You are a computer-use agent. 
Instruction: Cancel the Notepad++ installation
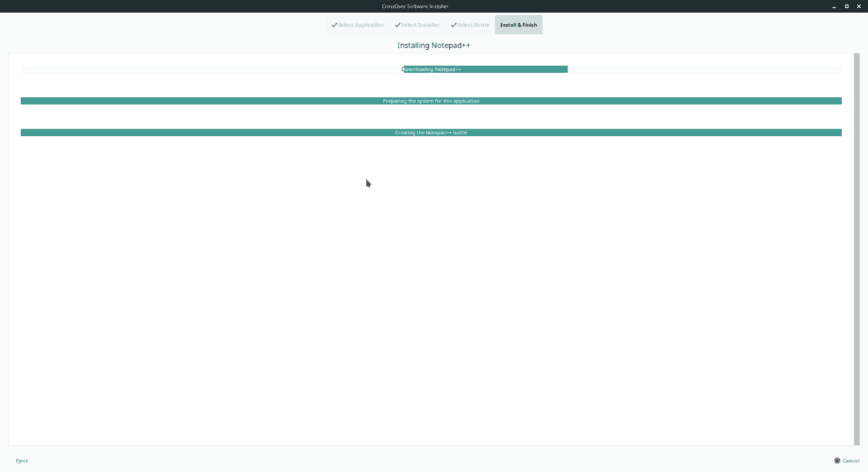click(850, 460)
